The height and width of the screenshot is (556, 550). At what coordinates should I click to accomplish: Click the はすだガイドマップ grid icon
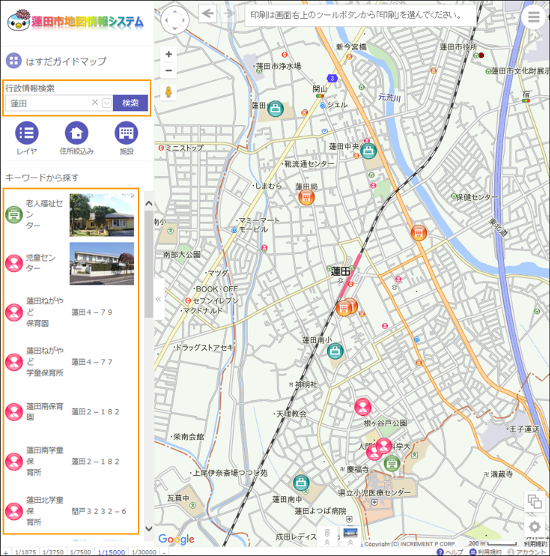[x=14, y=61]
